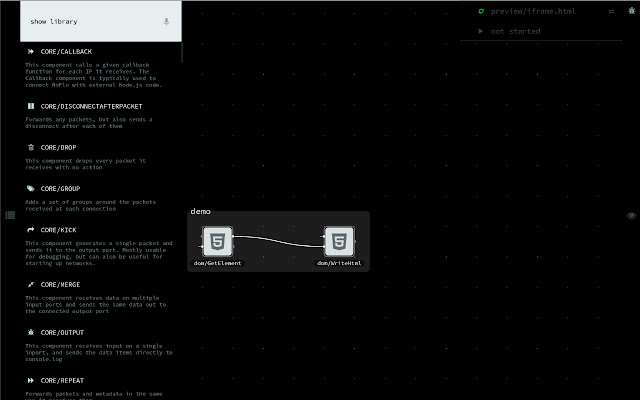Click the CORE/KICK description text
The image size is (640, 400).
[99, 253]
